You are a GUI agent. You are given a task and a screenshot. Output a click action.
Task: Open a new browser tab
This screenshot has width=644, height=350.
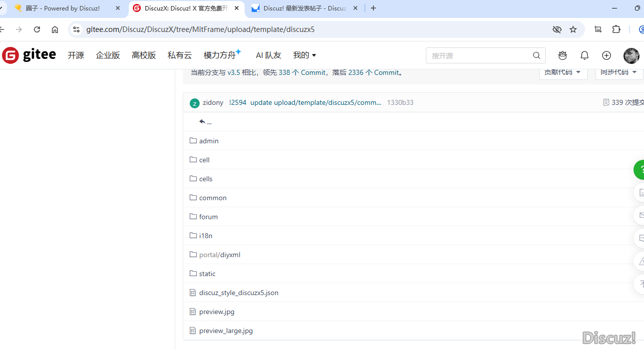click(x=373, y=8)
